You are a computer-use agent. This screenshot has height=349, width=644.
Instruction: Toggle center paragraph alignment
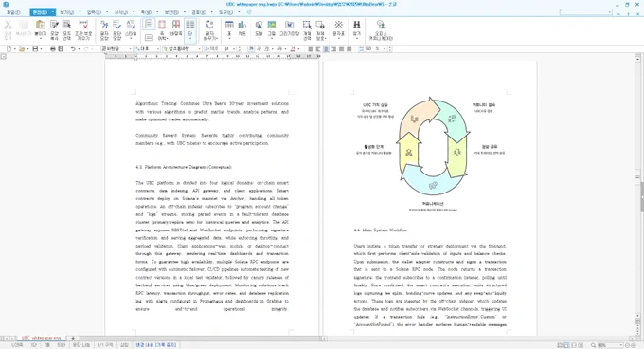tap(326, 49)
